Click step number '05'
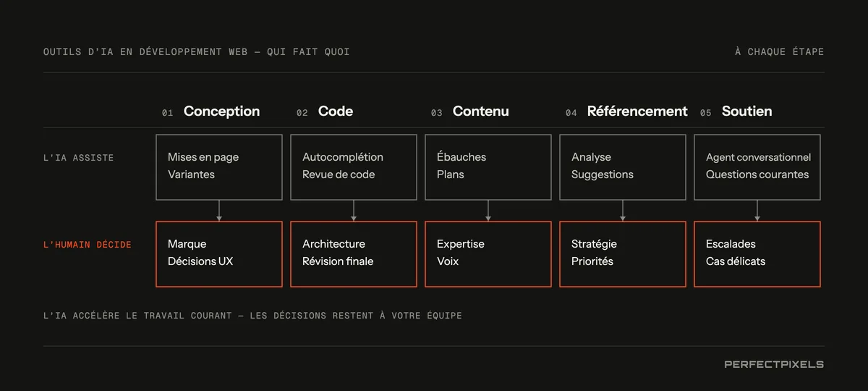The width and height of the screenshot is (868, 391). point(706,113)
